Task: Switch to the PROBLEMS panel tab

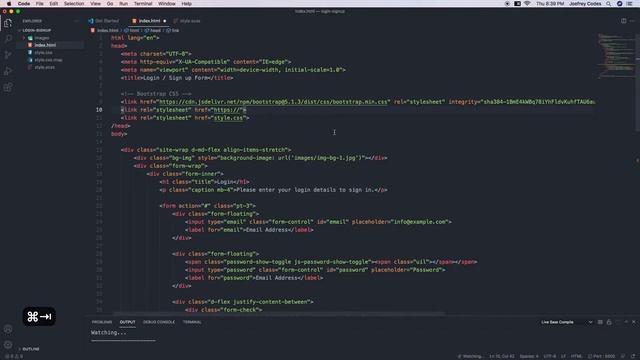Action: pyautogui.click(x=102, y=322)
